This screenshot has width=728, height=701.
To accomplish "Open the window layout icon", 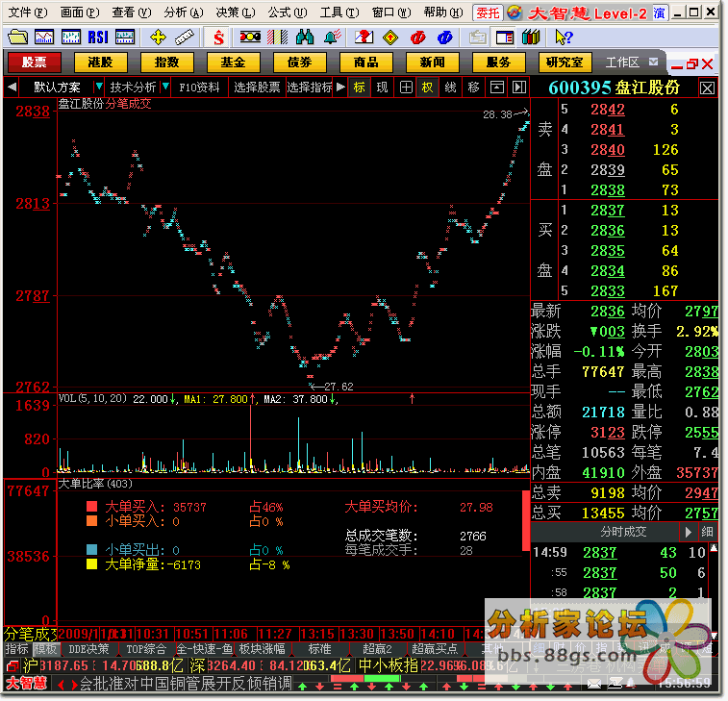I will pyautogui.click(x=505, y=38).
